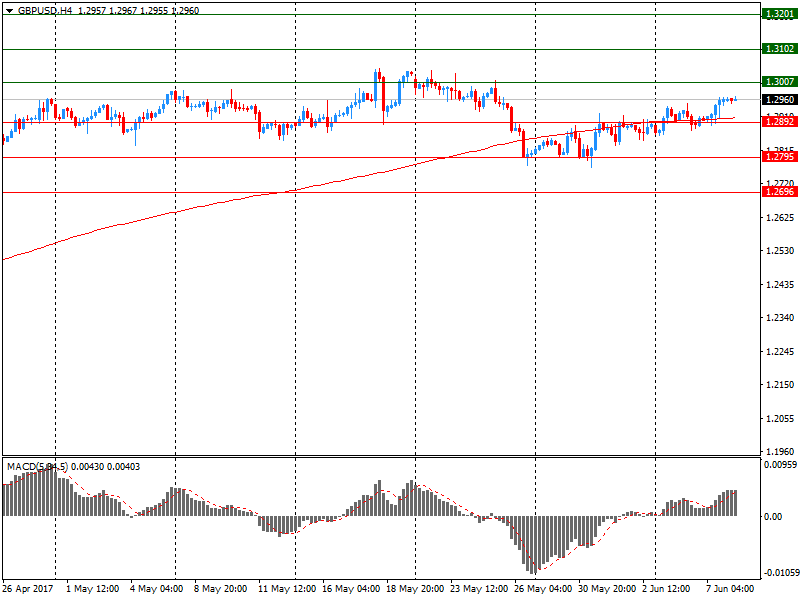
Task: Select the current price label 1.2960
Action: tap(780, 99)
